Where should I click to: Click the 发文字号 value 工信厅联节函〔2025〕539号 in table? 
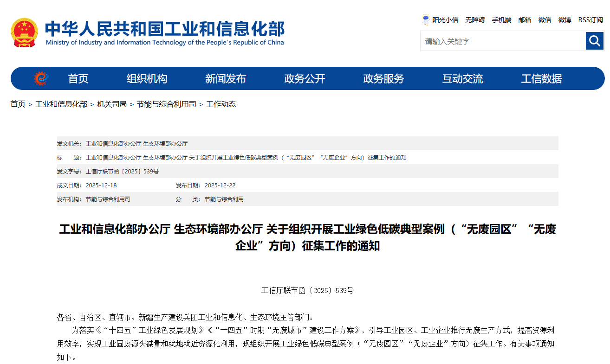pos(122,172)
